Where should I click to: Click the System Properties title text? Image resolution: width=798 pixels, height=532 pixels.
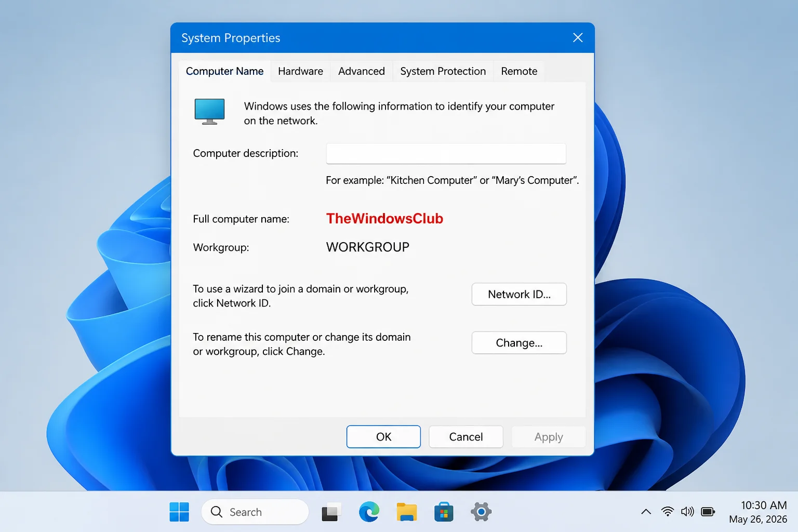(x=231, y=38)
